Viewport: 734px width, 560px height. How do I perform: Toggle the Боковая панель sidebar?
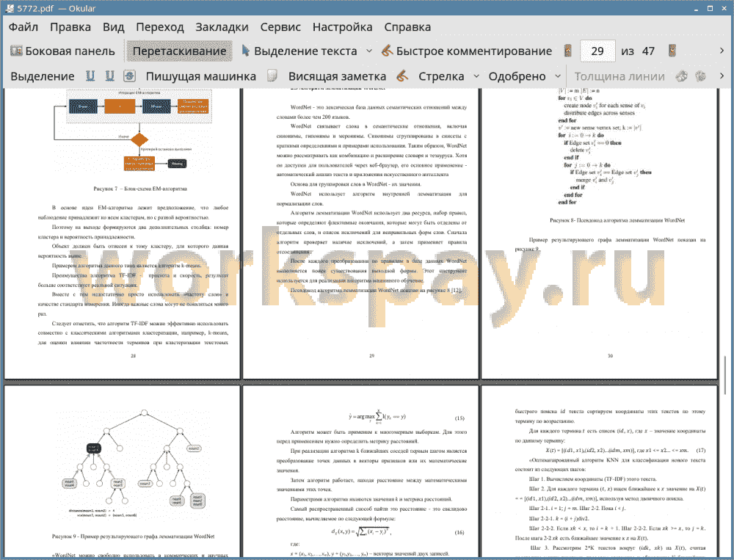pos(62,51)
